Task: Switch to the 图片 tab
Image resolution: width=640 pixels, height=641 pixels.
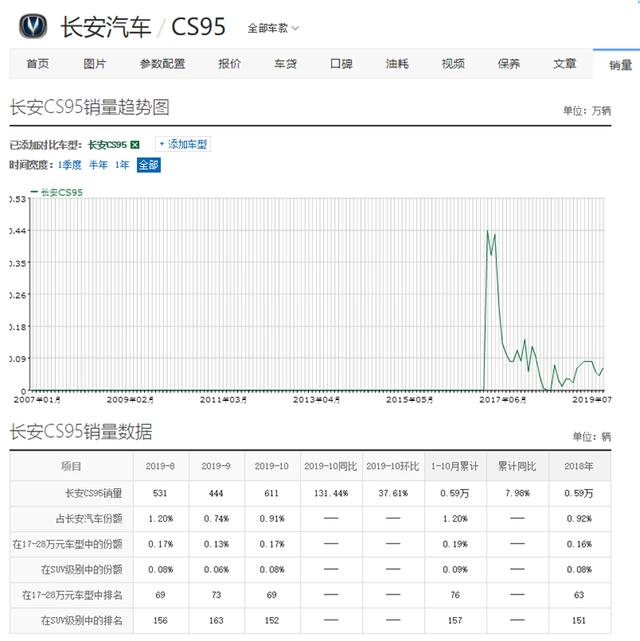Action: pyautogui.click(x=94, y=64)
